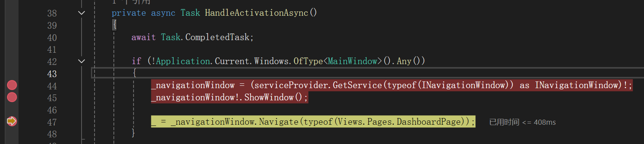
Task: Click line number 43 in the gutter
Action: 52,74
